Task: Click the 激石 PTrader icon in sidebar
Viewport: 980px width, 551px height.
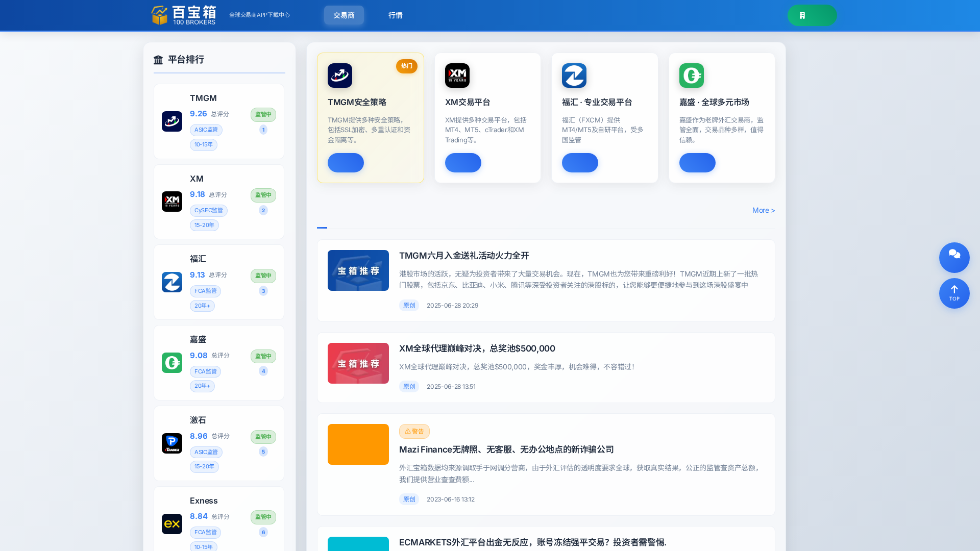Action: point(172,443)
